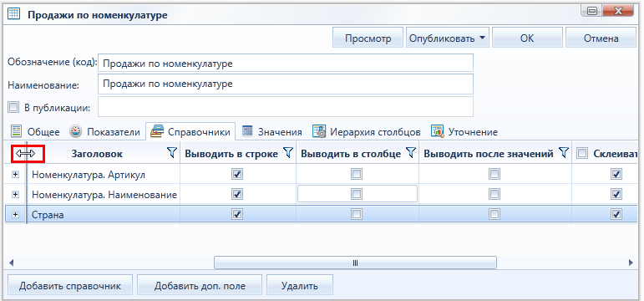This screenshot has width=644, height=301.
Task: Check Выводить в столбце for Страна
Action: pyautogui.click(x=357, y=214)
